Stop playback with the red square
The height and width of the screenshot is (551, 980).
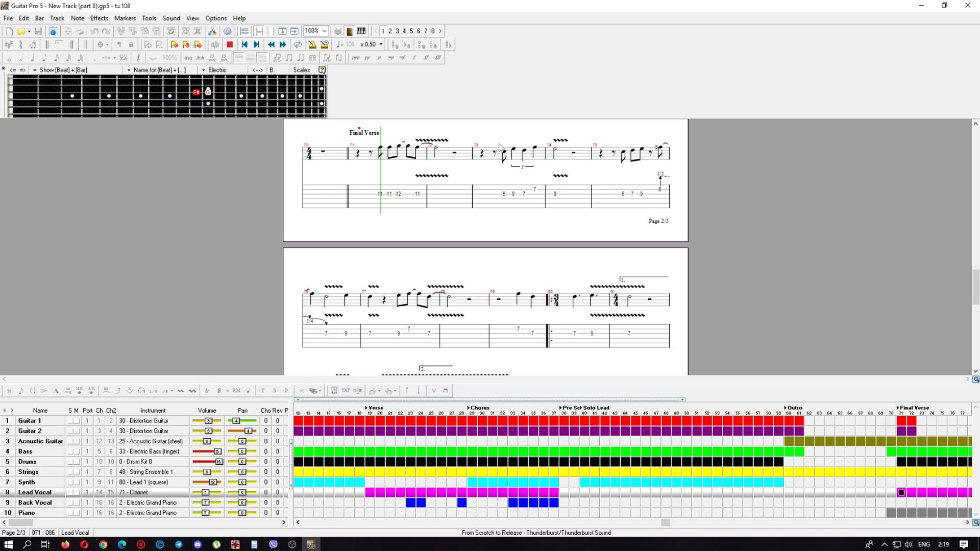230,44
